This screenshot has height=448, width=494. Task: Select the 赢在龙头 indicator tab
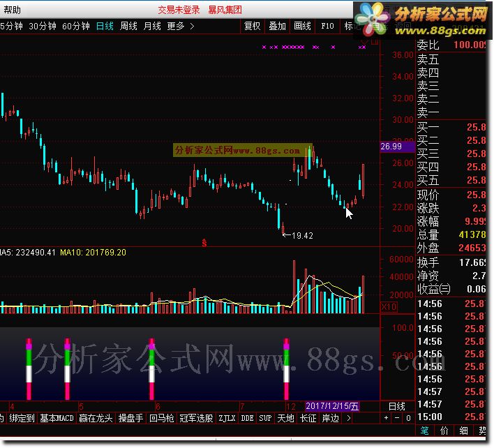coord(96,419)
